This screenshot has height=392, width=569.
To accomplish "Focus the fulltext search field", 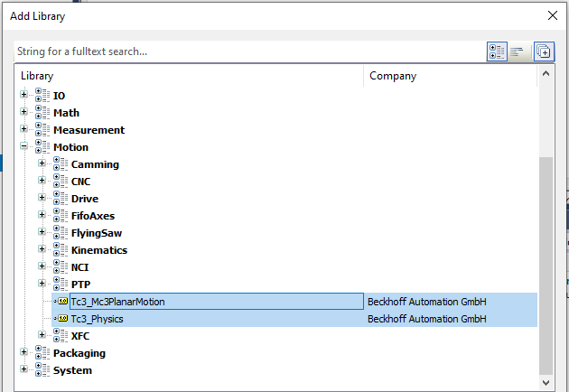I will click(x=249, y=51).
